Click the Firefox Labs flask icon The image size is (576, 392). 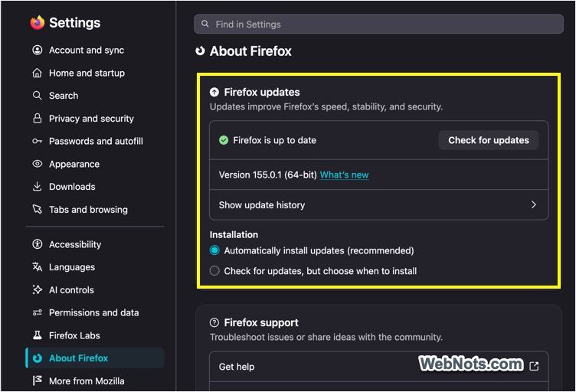tap(37, 335)
